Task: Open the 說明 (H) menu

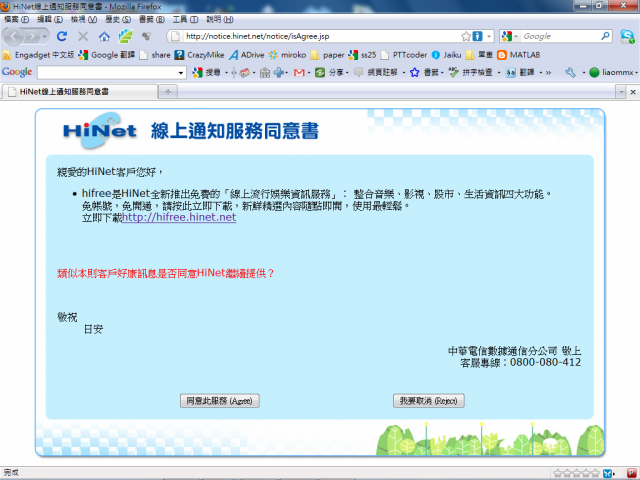Action: (220, 19)
